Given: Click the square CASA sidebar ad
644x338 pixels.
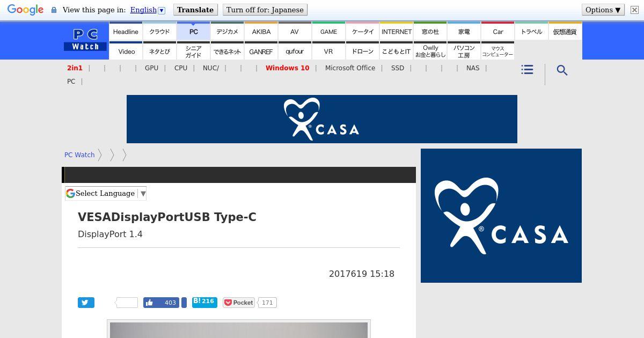Looking at the screenshot, I should (x=501, y=216).
